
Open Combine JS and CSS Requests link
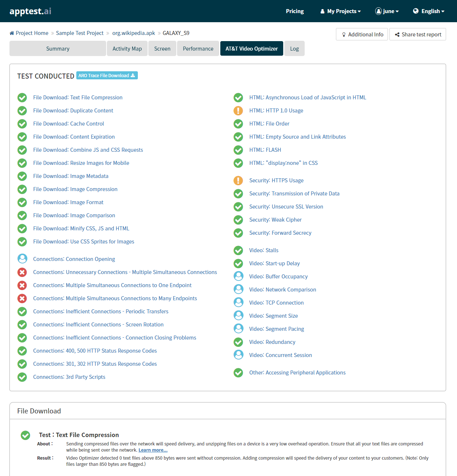88,150
